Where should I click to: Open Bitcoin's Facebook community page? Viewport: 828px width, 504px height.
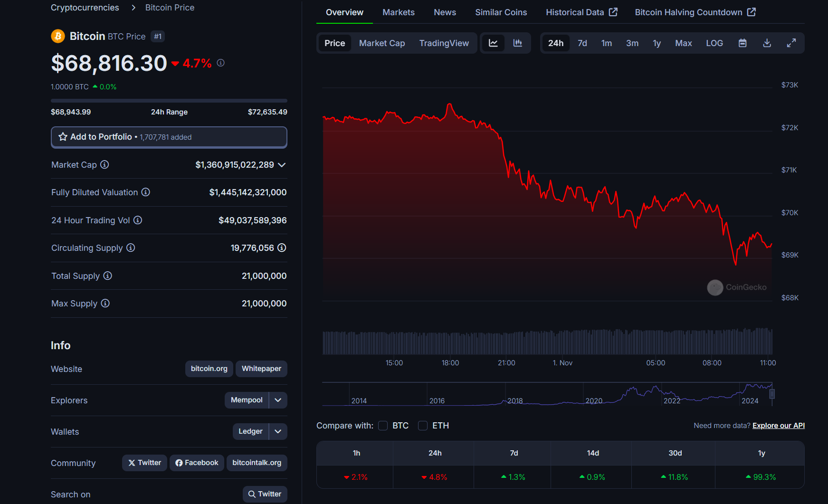coord(197,462)
